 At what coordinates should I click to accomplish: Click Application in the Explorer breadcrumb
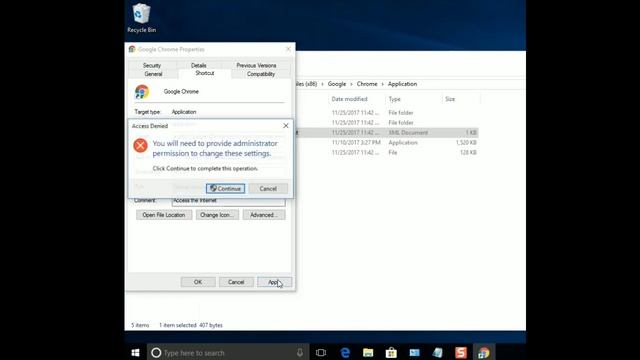point(402,84)
